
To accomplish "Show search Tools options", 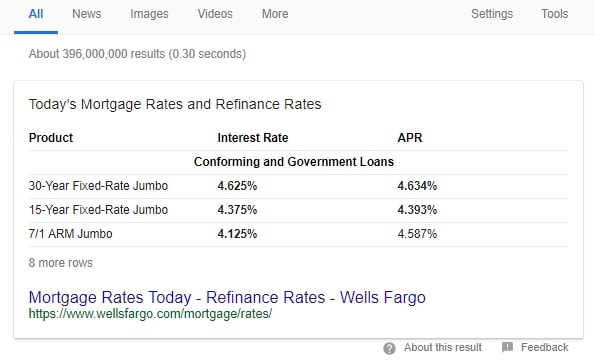I will (554, 14).
